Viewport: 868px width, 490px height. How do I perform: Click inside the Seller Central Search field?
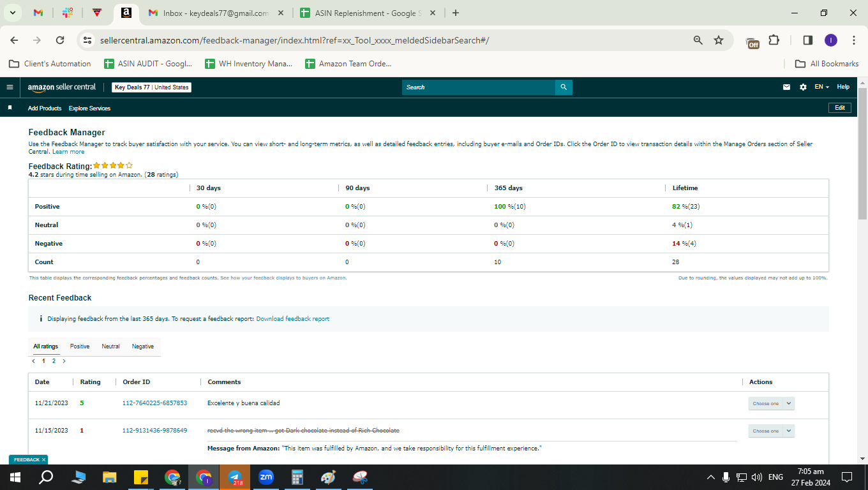point(479,87)
